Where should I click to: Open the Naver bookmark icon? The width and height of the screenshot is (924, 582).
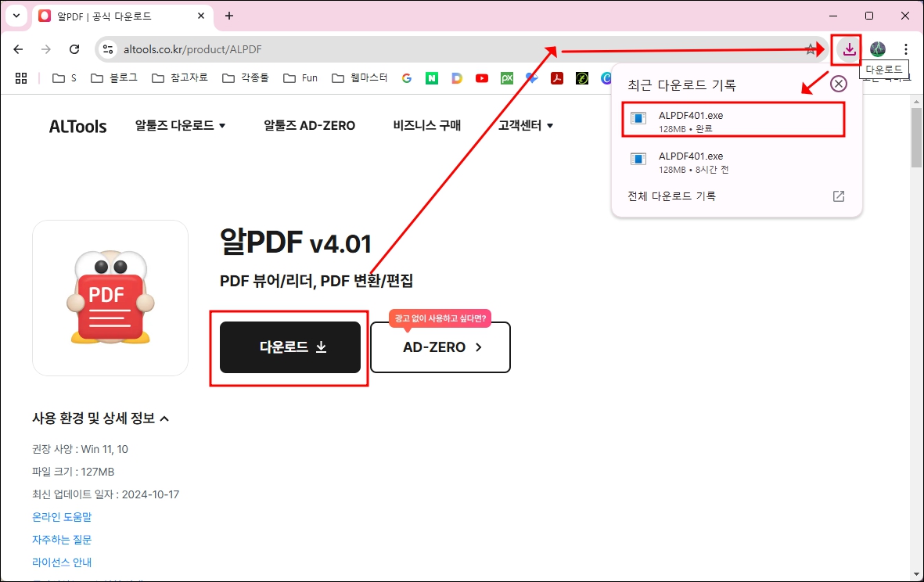(x=432, y=77)
